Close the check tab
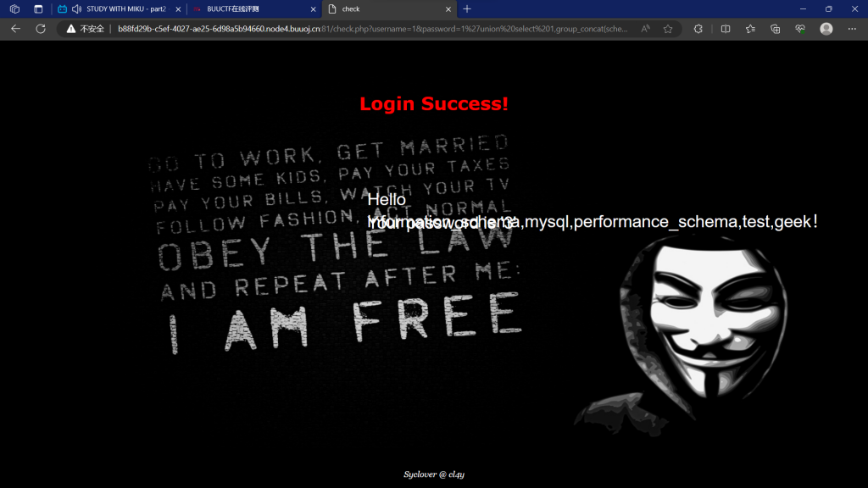Screen dimensions: 868x488 click(448, 8)
